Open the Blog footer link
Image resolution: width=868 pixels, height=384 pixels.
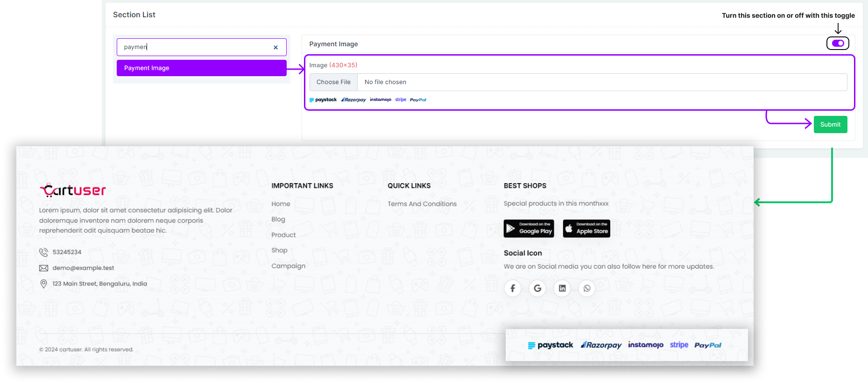click(x=278, y=220)
